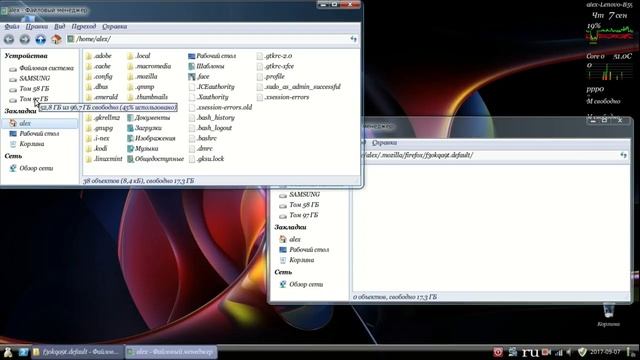This screenshot has height=360, width=640.
Task: Open parent folder with the up arrow icon
Action: tap(40, 39)
